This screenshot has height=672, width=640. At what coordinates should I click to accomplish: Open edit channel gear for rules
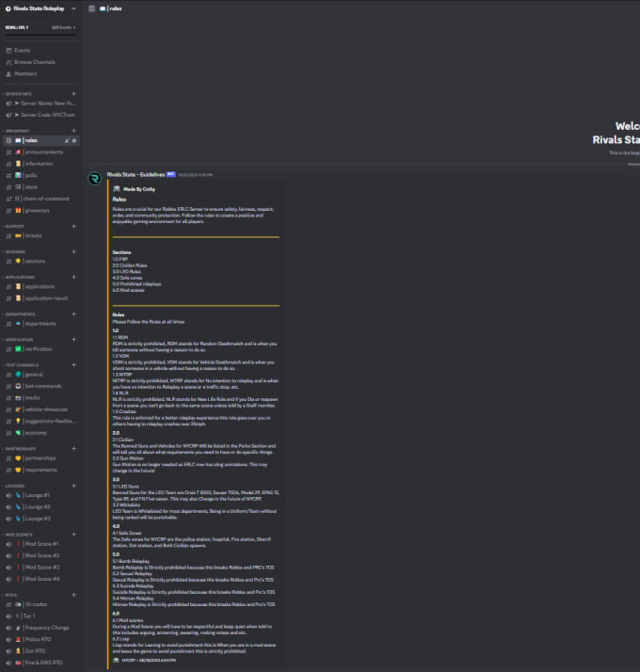tap(74, 140)
